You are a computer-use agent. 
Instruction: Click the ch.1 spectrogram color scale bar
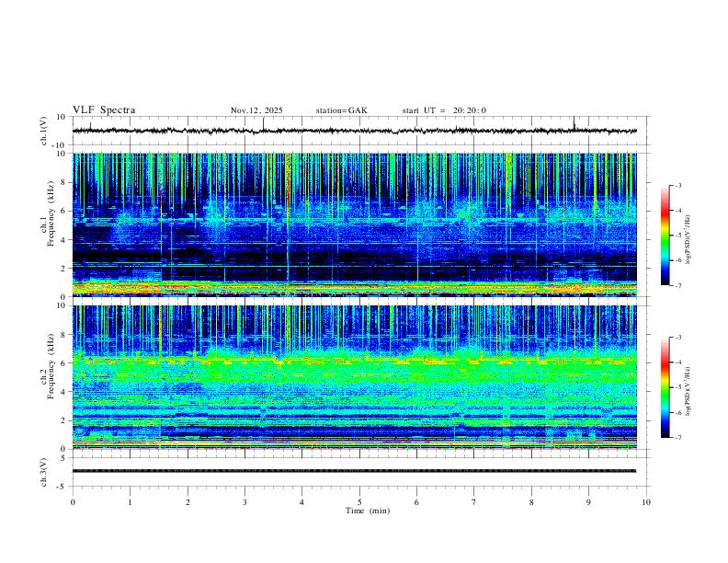point(665,236)
